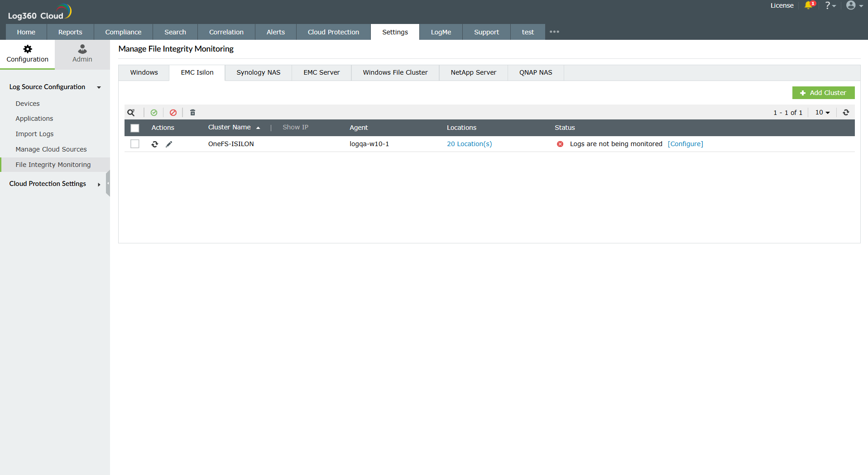This screenshot has width=868, height=475.
Task: Click the Add Cluster button
Action: tap(824, 92)
